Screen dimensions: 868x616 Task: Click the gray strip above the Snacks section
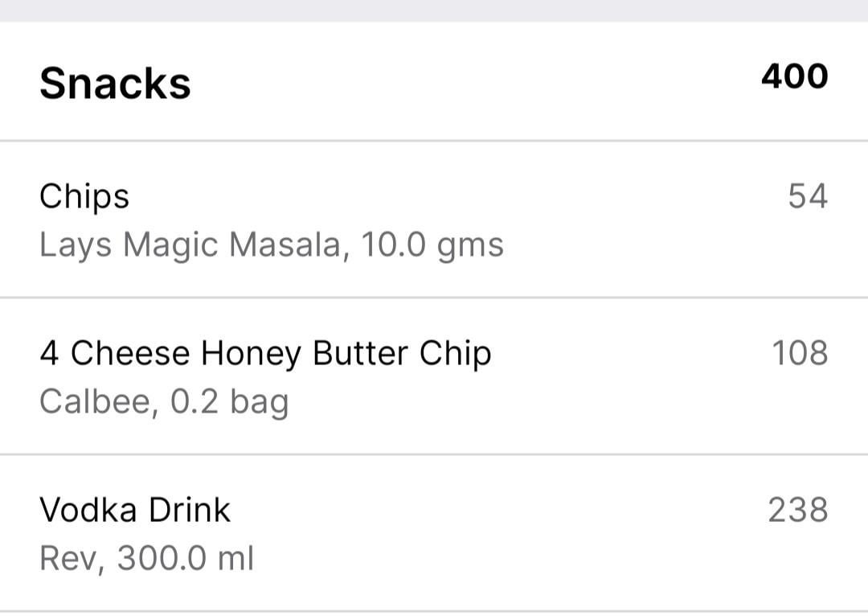point(434,10)
